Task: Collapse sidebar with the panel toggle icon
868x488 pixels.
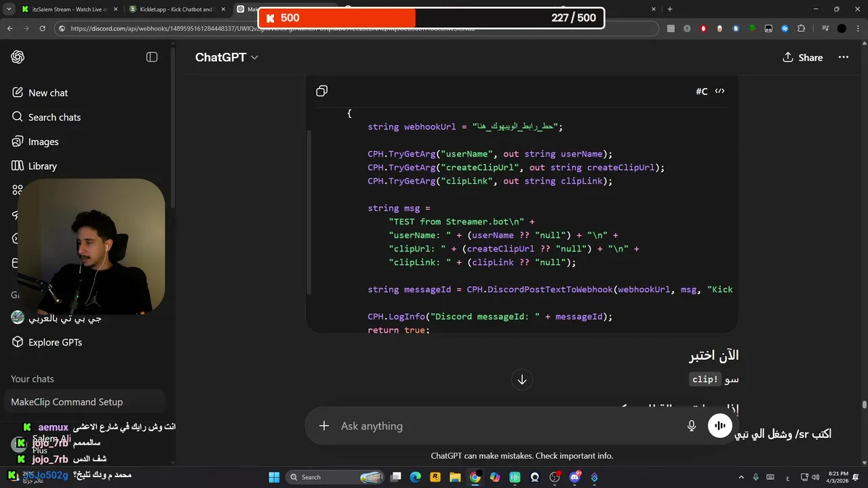Action: click(152, 57)
